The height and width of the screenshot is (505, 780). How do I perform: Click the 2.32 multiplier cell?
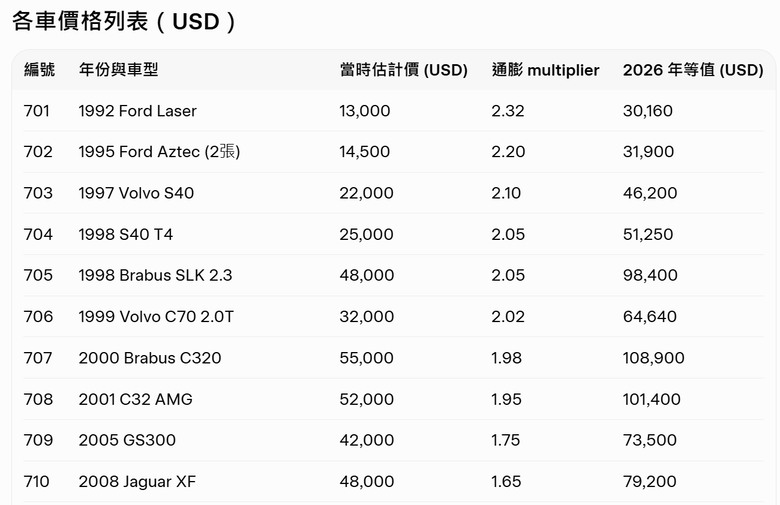[x=507, y=111]
